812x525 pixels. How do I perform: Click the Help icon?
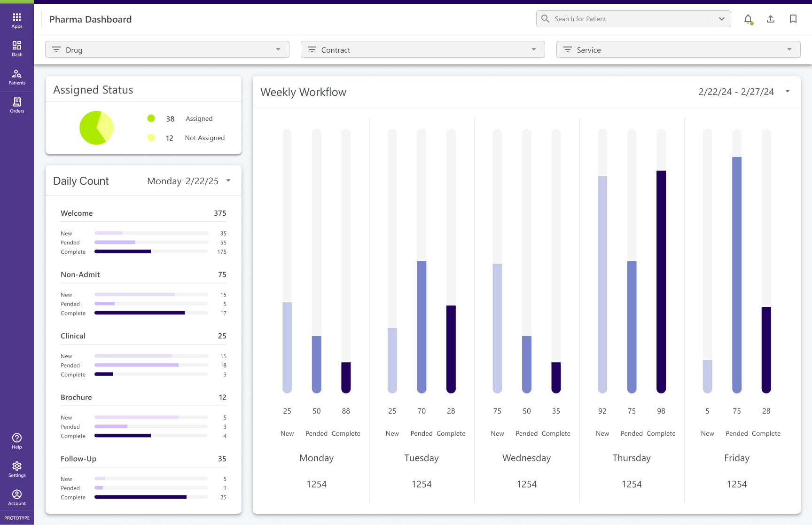tap(17, 441)
